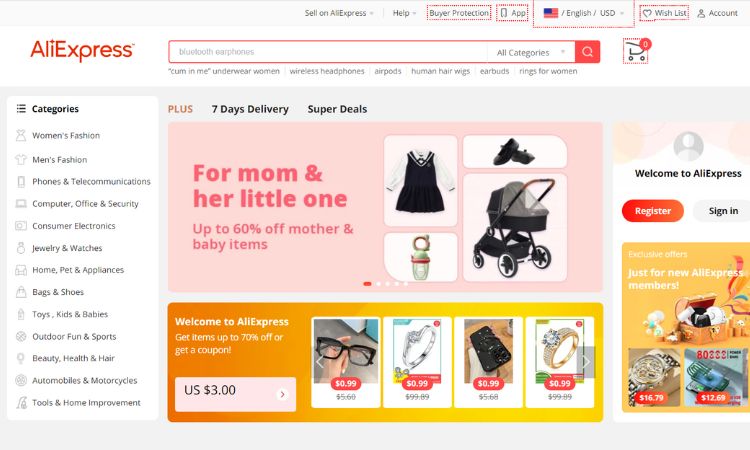
Task: Click the Categories list icon
Action: click(21, 109)
